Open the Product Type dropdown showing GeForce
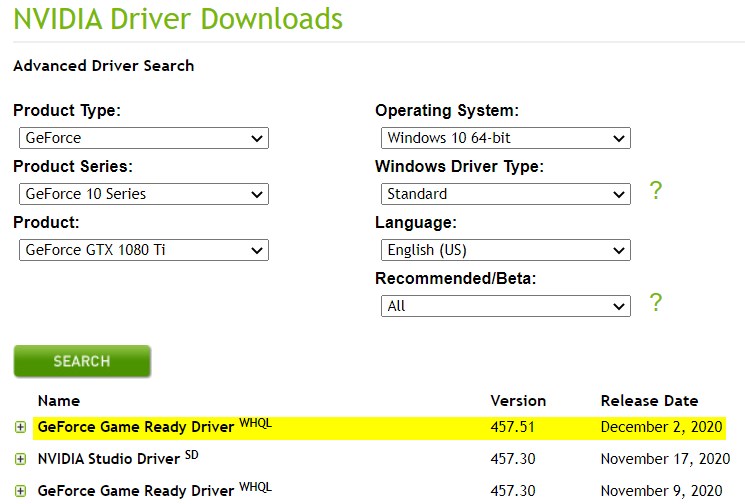Image resolution: width=745 pixels, height=504 pixels. pyautogui.click(x=143, y=138)
